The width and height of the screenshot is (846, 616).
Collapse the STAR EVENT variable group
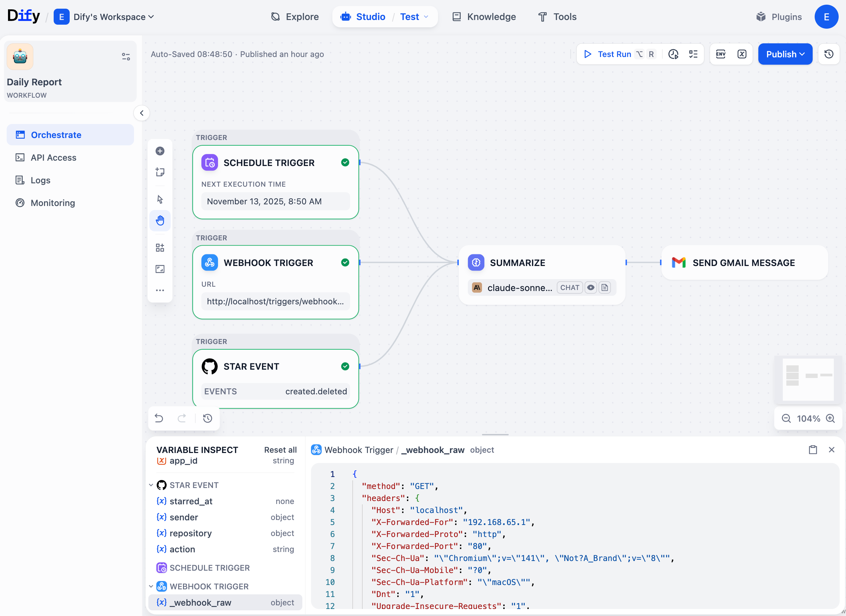[x=151, y=485]
